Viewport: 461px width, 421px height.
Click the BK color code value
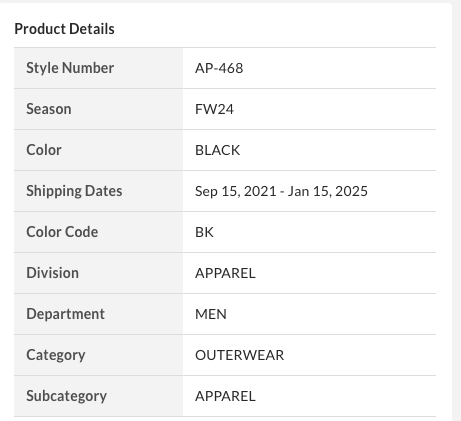[204, 232]
